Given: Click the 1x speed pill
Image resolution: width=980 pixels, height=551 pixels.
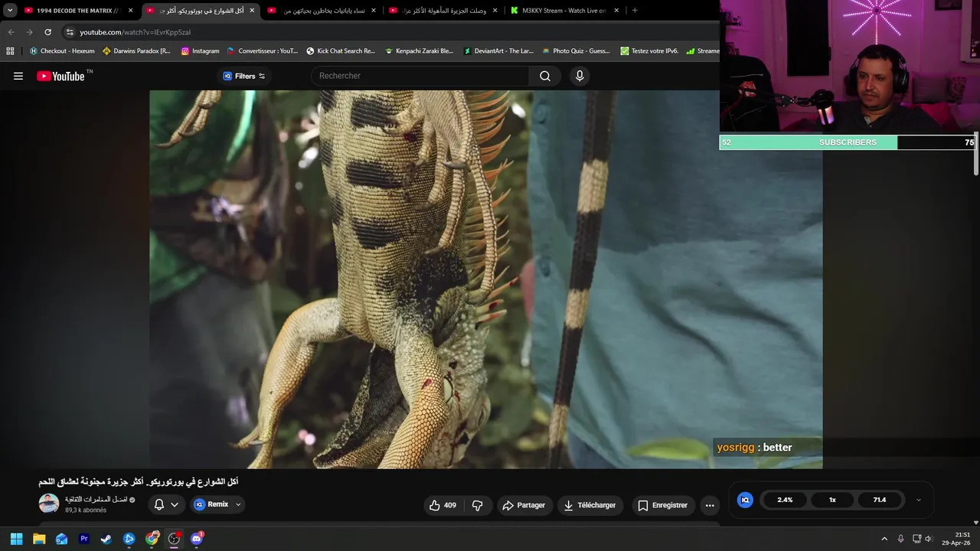Looking at the screenshot, I should click(832, 500).
